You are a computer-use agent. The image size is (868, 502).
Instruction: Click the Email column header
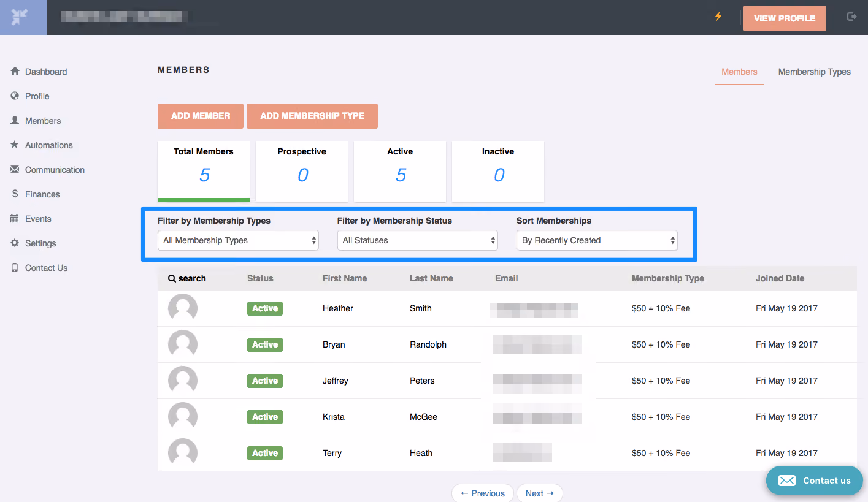tap(507, 278)
